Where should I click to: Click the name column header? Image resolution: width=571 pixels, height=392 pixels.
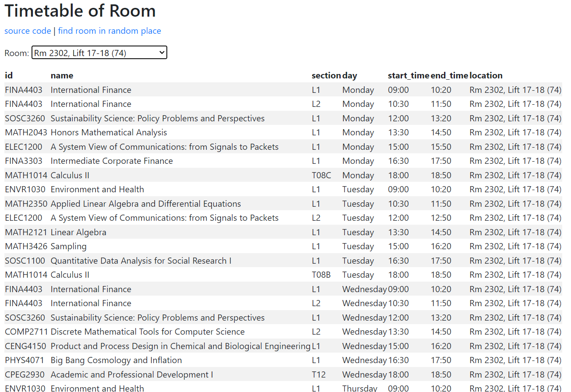click(62, 75)
